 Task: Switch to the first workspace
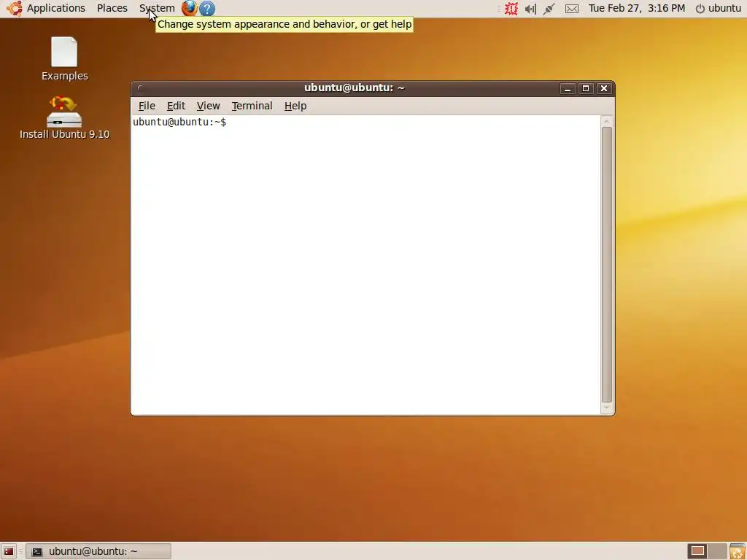tap(697, 551)
